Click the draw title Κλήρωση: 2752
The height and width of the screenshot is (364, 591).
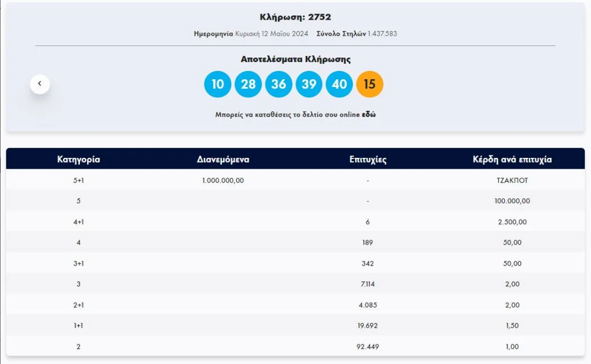tap(295, 17)
